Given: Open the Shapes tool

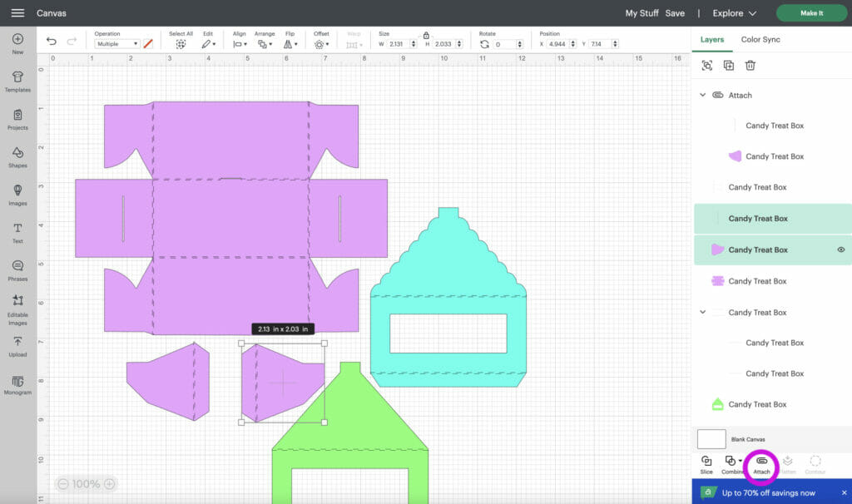Looking at the screenshot, I should point(17,156).
